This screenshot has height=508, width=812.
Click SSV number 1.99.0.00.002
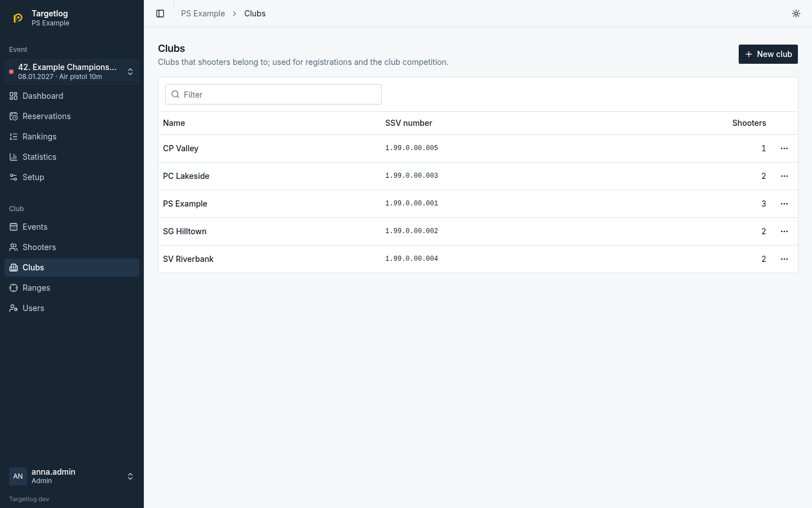[412, 231]
